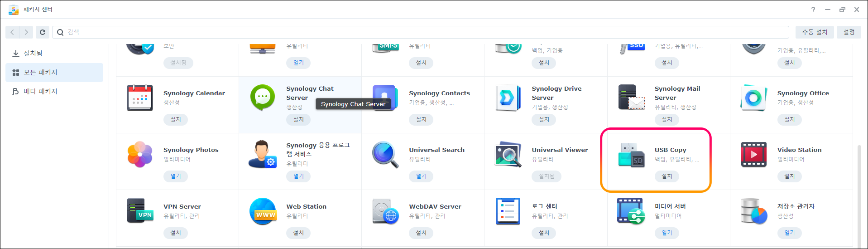Click the Synology Calendar title text
This screenshot has height=249, width=868.
(194, 93)
